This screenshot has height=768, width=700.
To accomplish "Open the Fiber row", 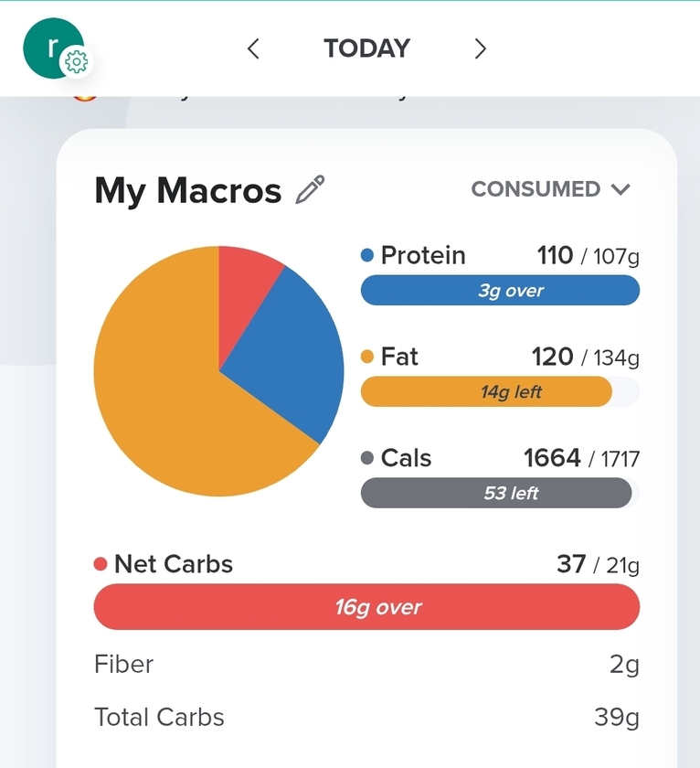I will 366,665.
